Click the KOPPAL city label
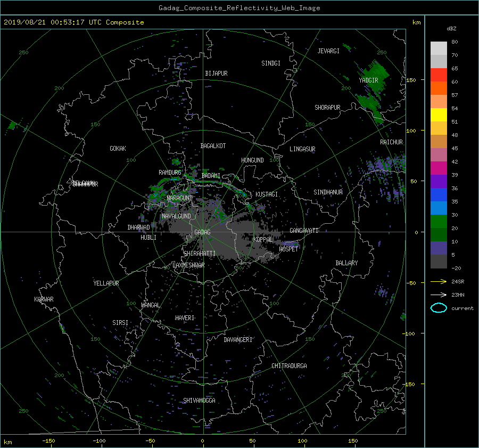Screen dimensions: 479x448 click(x=263, y=240)
